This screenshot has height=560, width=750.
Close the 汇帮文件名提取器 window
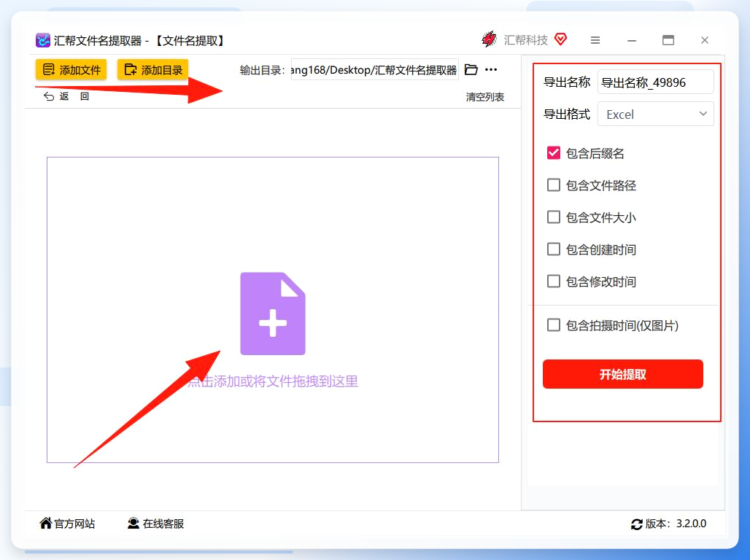705,40
